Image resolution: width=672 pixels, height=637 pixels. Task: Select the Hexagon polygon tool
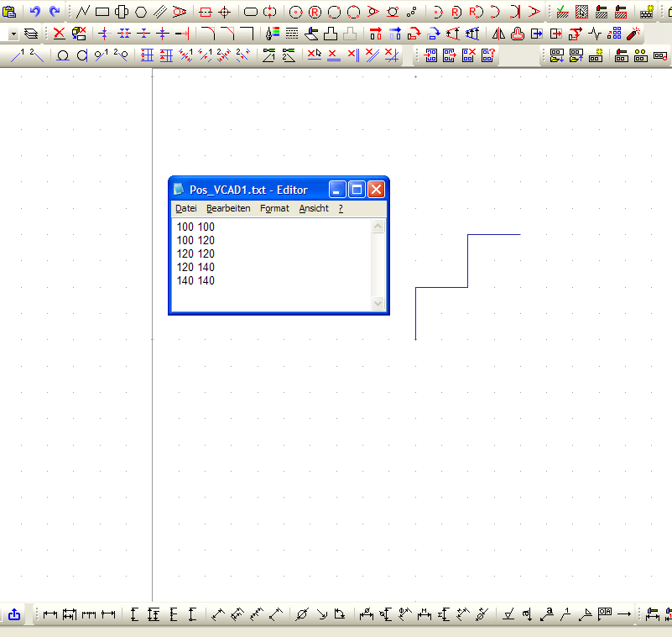click(x=141, y=12)
